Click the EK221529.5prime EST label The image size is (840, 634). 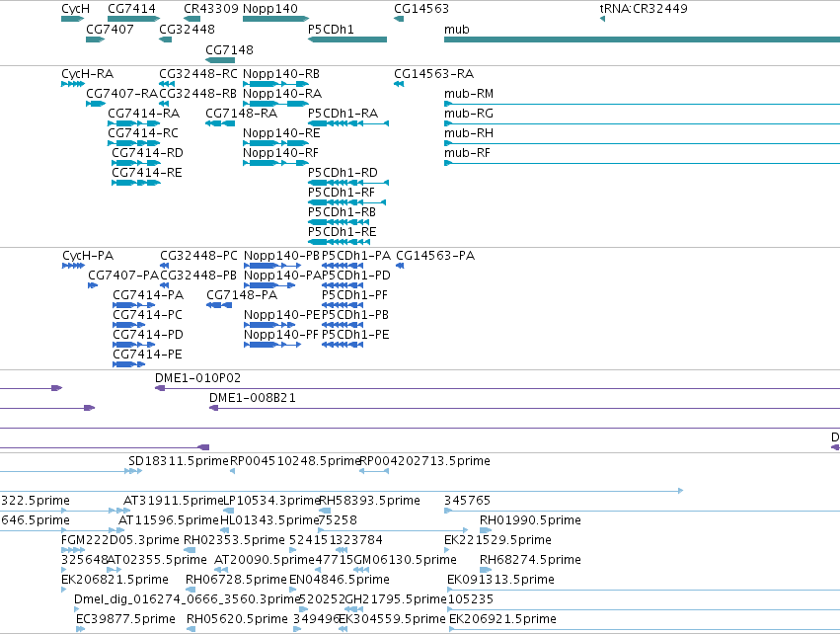pyautogui.click(x=497, y=540)
